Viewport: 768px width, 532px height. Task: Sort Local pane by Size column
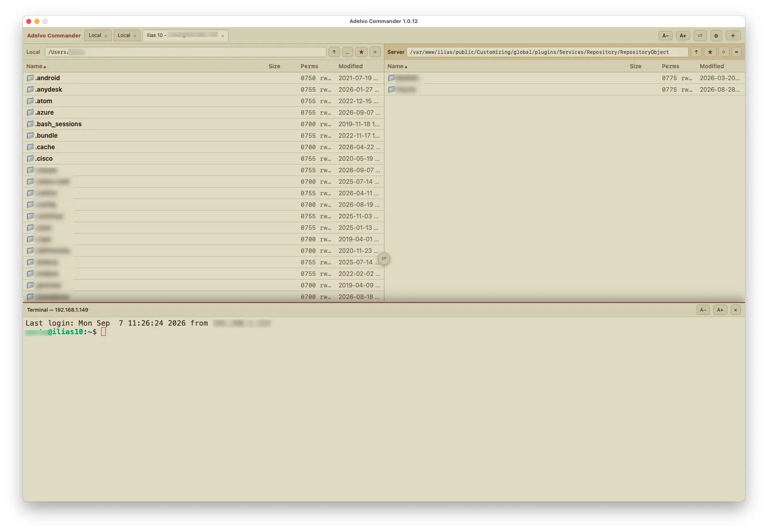tap(274, 66)
